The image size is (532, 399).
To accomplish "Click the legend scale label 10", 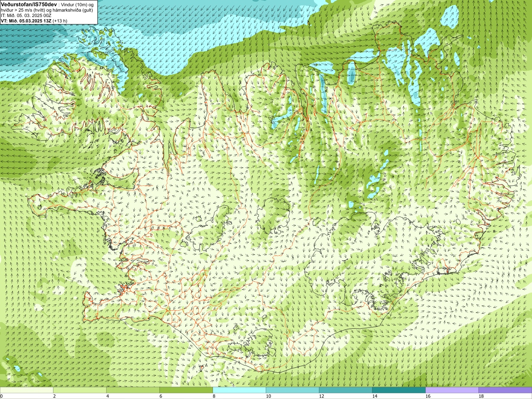I will (x=268, y=396).
